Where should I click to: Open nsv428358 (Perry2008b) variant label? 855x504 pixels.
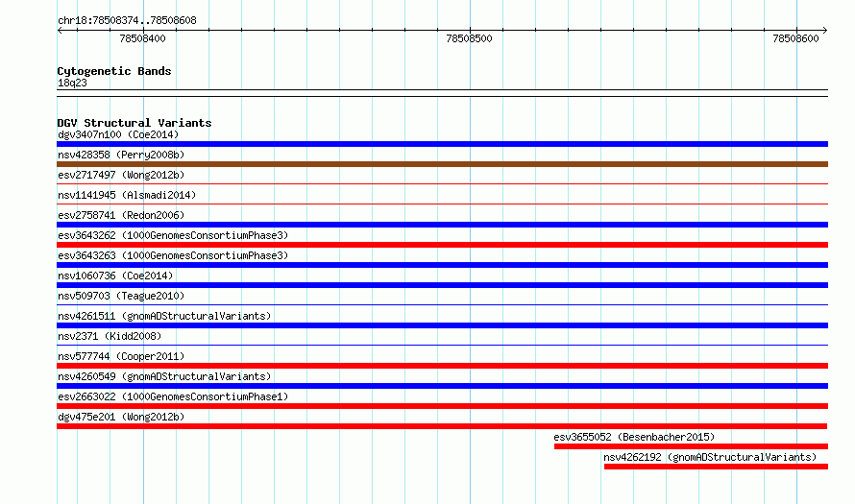[121, 155]
